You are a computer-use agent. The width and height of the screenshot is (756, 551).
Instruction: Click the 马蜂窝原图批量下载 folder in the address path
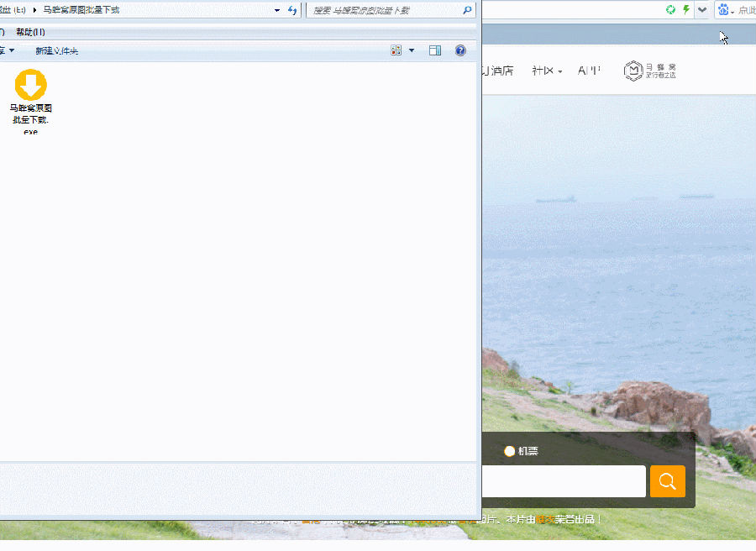81,10
